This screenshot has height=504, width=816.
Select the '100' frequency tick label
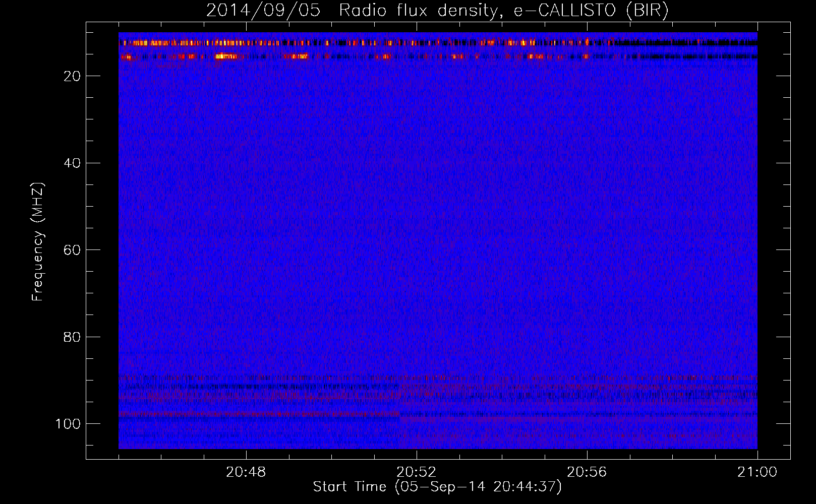click(68, 424)
